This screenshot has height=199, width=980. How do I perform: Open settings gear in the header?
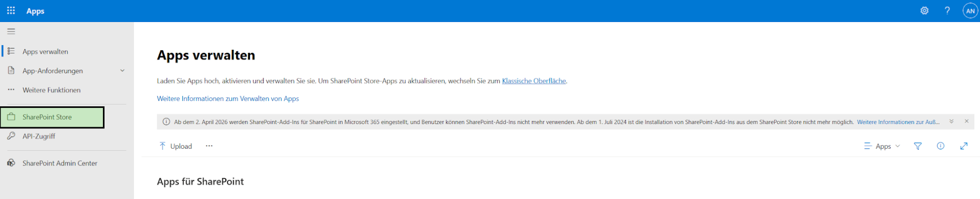[924, 10]
